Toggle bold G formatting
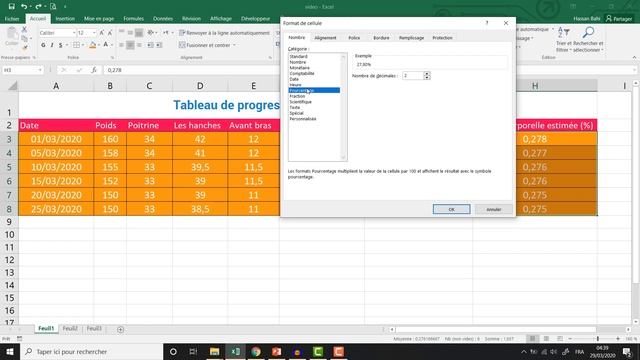 point(43,45)
